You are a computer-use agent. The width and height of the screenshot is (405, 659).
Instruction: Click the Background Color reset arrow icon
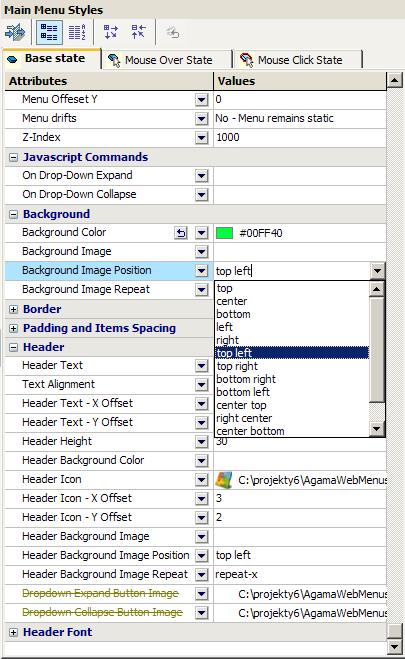tap(181, 233)
